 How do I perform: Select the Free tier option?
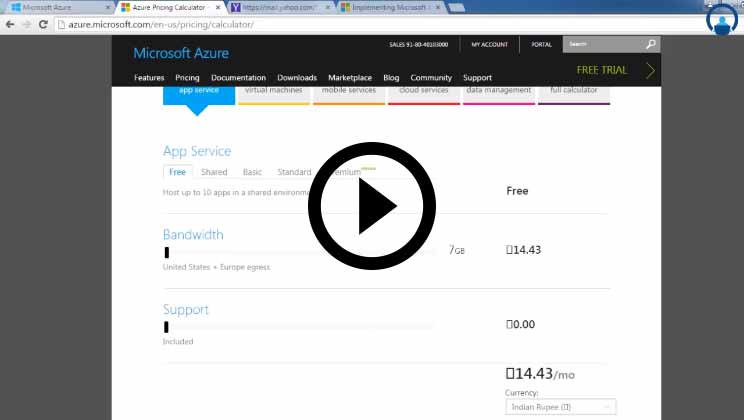tap(176, 172)
